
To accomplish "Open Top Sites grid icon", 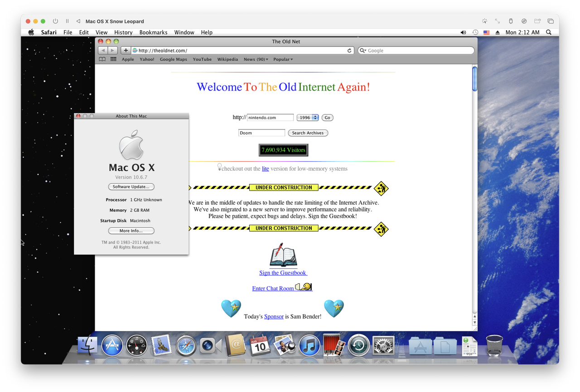I will pos(113,59).
